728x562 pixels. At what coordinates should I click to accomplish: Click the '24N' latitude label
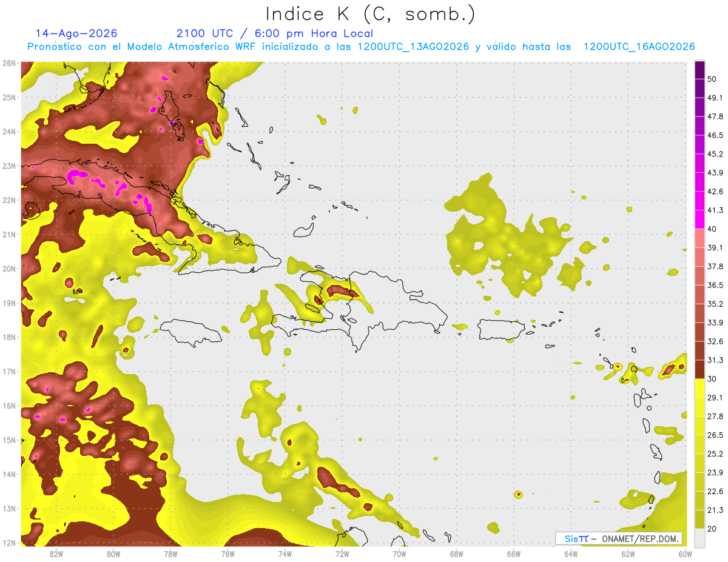coord(8,132)
